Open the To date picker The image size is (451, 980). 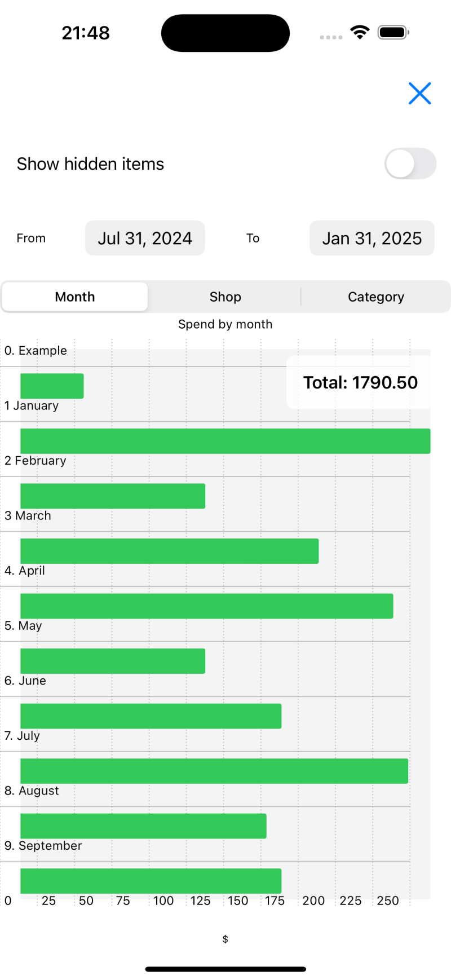tap(372, 239)
